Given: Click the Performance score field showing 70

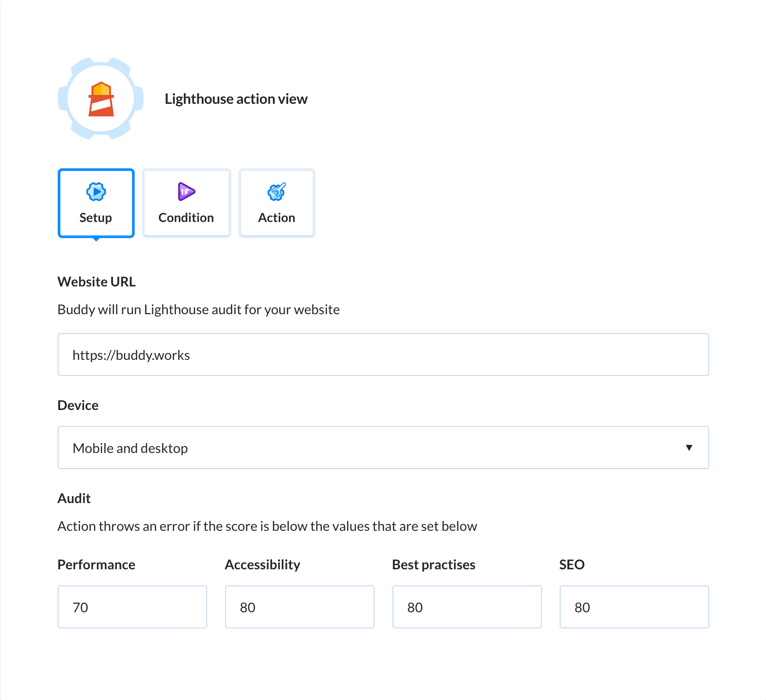Looking at the screenshot, I should [x=132, y=607].
